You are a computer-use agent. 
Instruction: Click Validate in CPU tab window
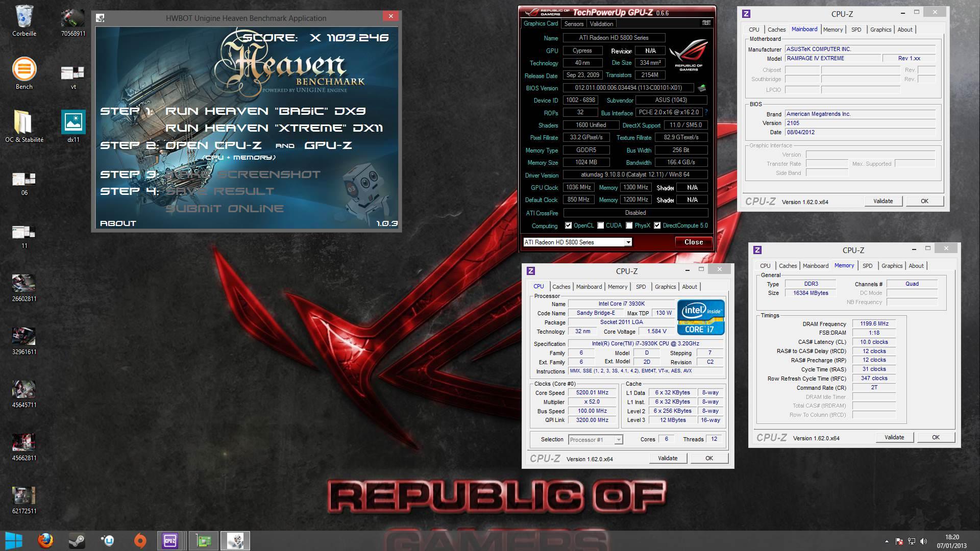click(x=668, y=458)
